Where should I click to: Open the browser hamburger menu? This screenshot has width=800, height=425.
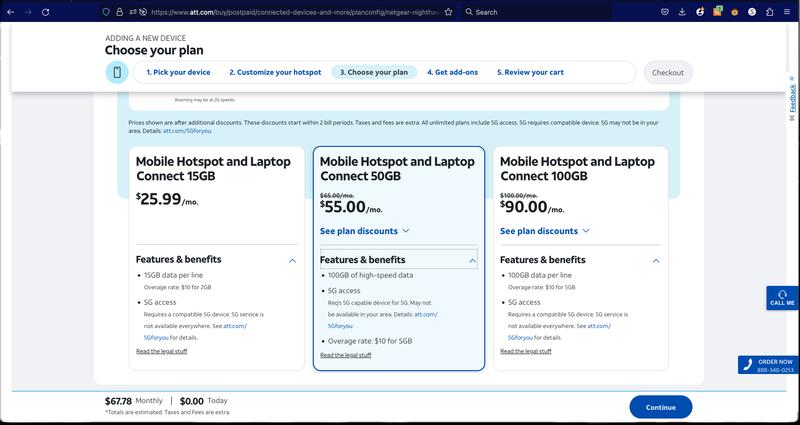(787, 12)
